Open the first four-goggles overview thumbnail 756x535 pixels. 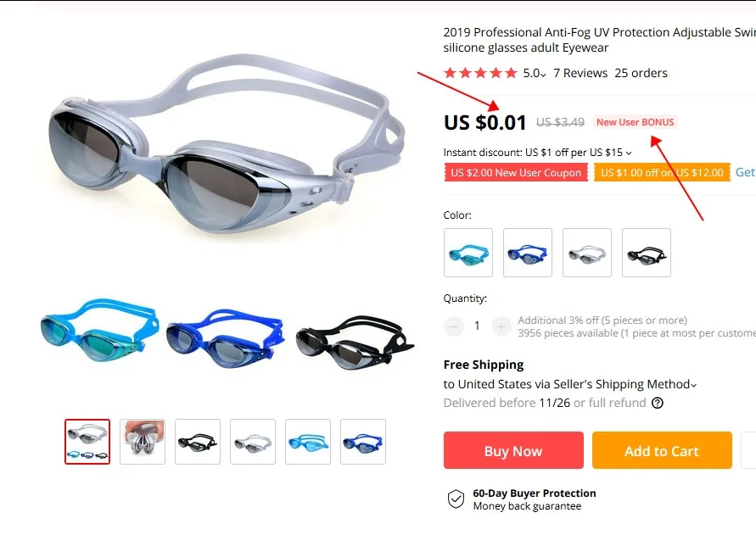click(87, 442)
